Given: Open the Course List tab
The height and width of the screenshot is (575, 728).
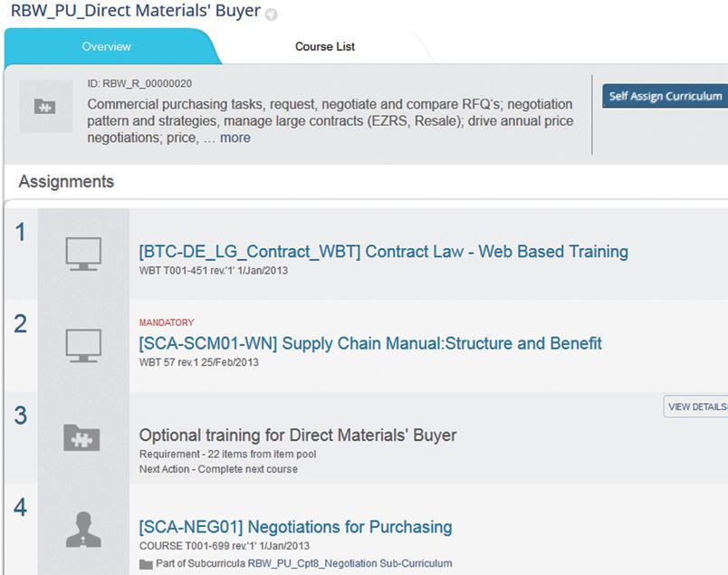Looking at the screenshot, I should [x=325, y=46].
